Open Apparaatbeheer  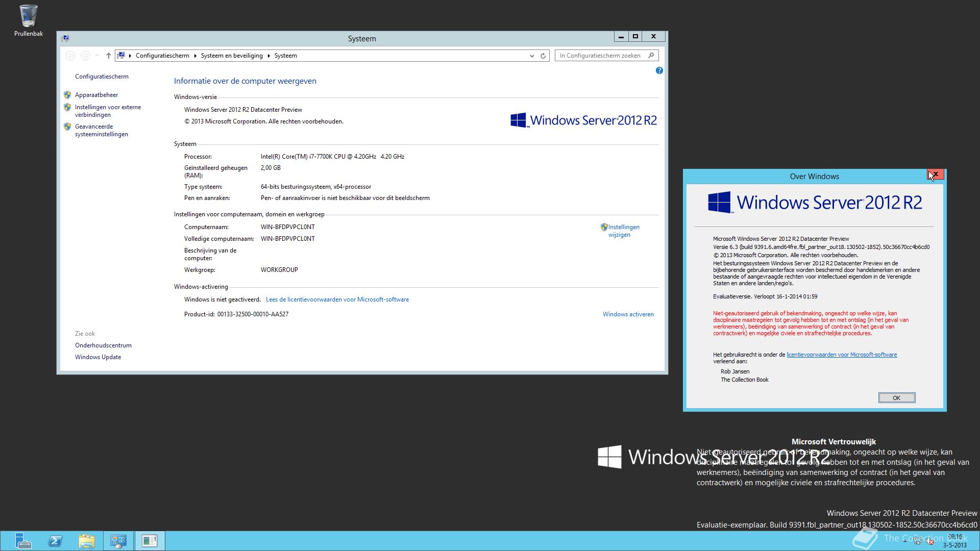pyautogui.click(x=96, y=95)
